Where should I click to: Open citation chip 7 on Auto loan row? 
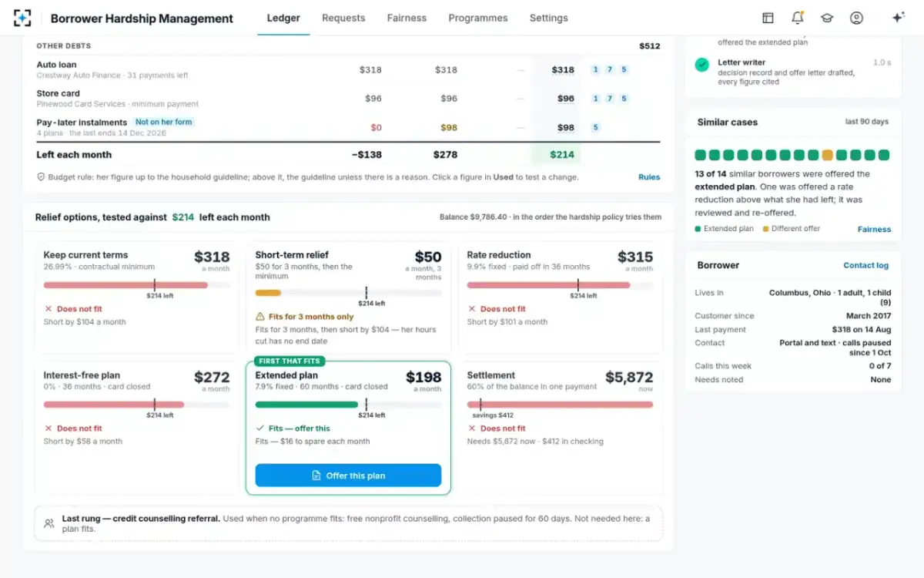[610, 69]
